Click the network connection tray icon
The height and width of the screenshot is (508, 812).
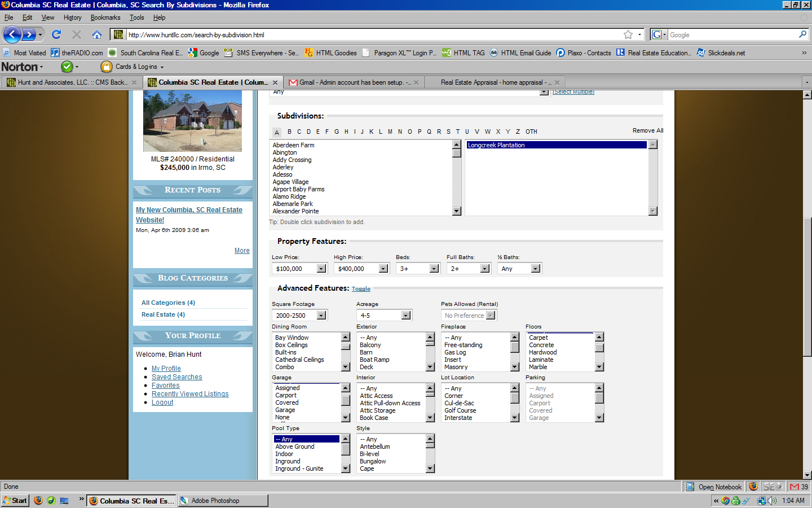762,501
